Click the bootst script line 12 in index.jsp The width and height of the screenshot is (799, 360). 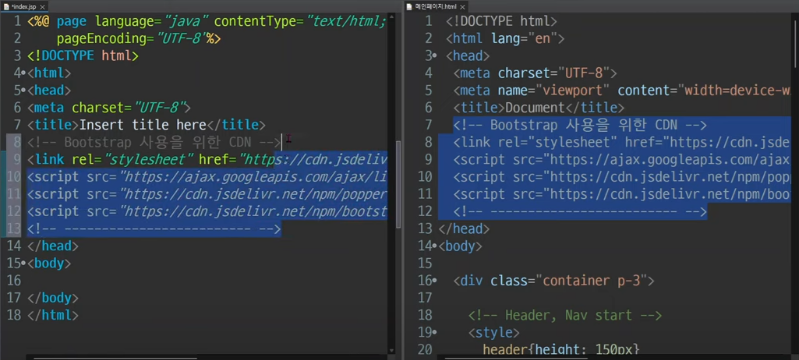207,212
